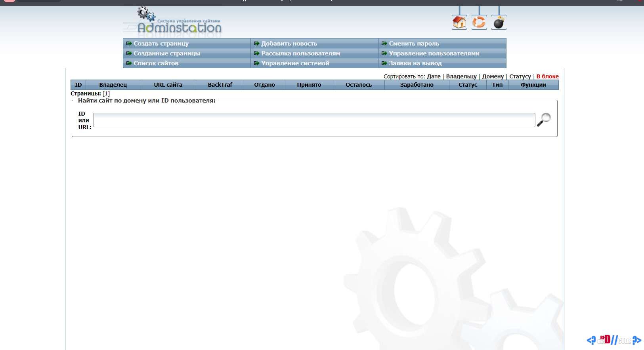This screenshot has height=350, width=644.
Task: Open Рассылка пользователям menu item
Action: [x=300, y=53]
